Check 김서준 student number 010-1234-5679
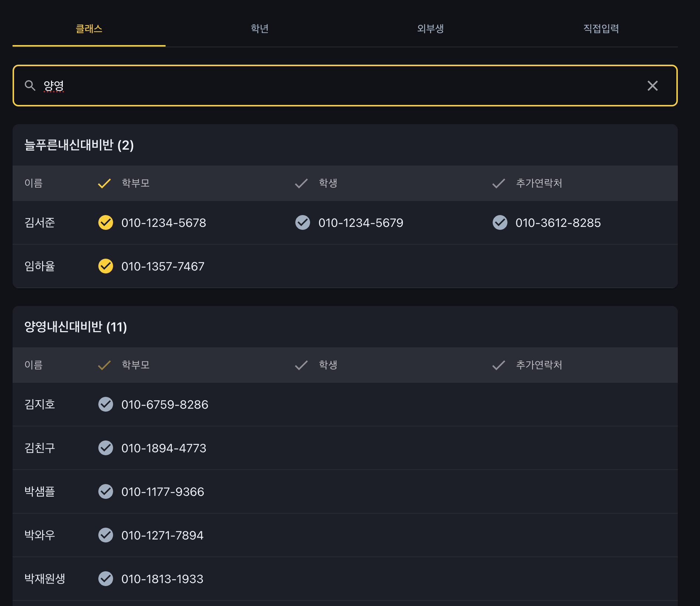This screenshot has height=606, width=700. [303, 222]
